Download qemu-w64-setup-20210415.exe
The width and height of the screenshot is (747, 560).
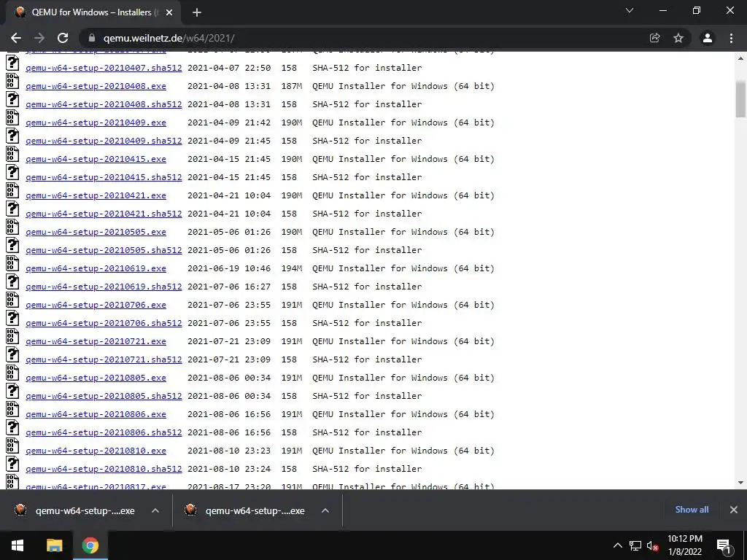point(96,159)
